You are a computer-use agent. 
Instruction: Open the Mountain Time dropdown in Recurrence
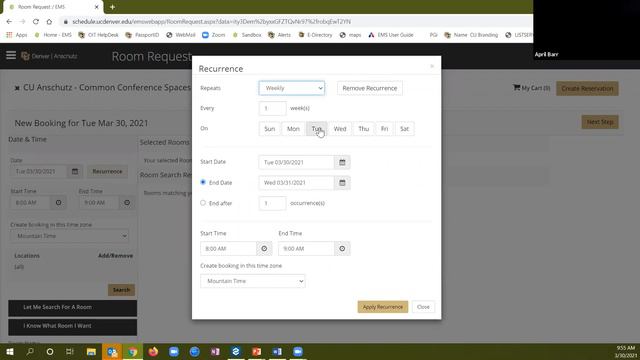point(253,281)
